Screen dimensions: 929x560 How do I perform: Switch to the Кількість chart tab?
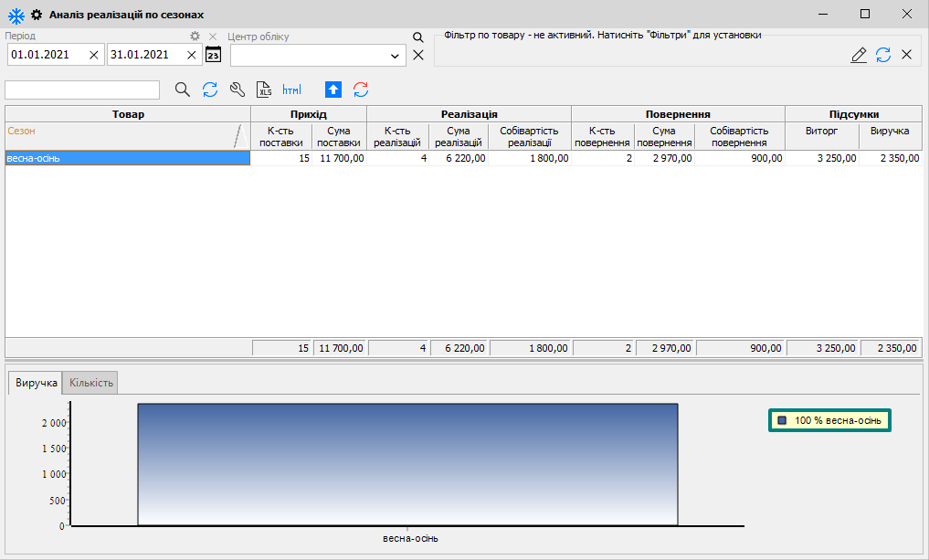pos(91,383)
